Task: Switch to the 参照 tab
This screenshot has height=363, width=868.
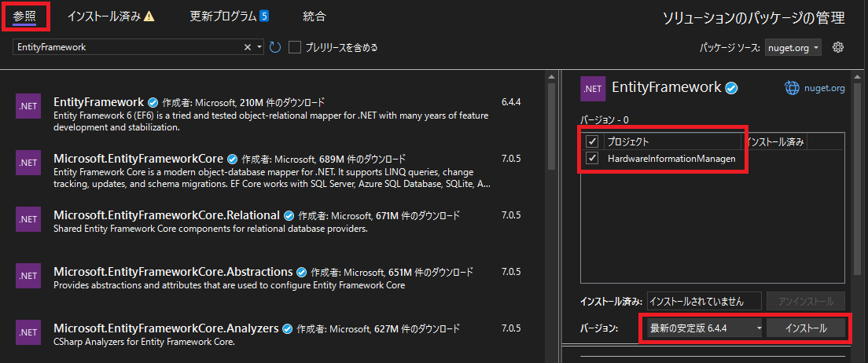Action: (x=25, y=16)
